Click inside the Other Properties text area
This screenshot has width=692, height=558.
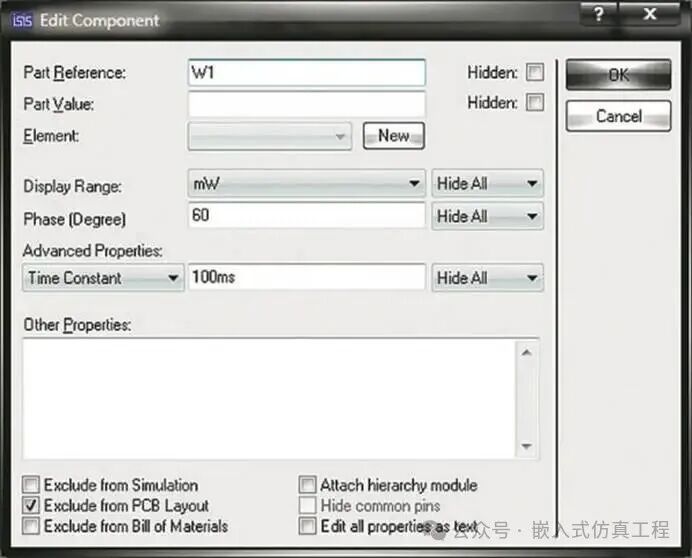tap(269, 399)
